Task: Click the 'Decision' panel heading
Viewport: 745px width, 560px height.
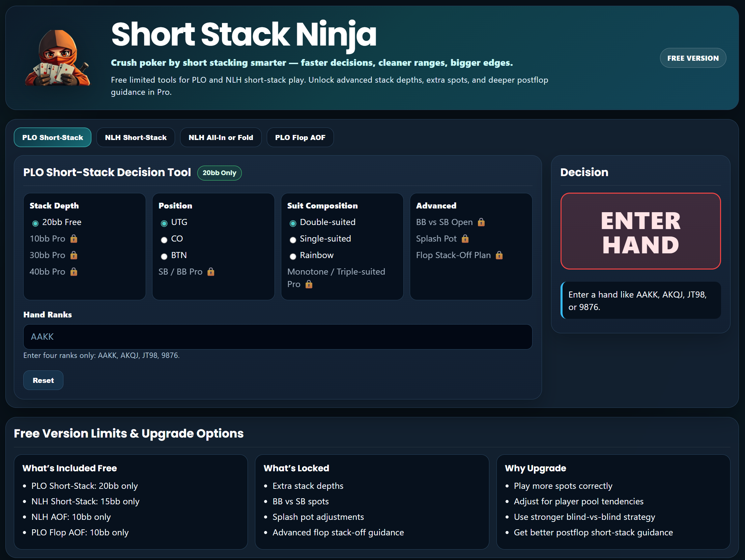Action: click(x=584, y=172)
